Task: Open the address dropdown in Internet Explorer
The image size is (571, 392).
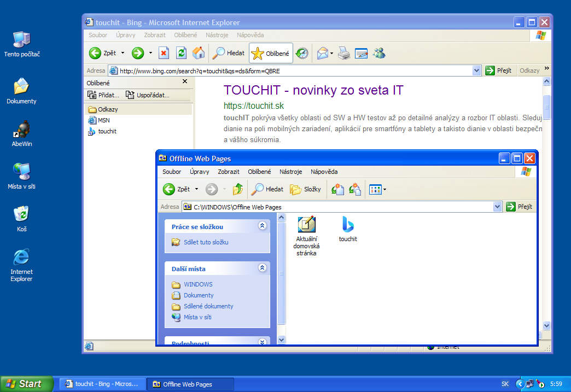Action: coord(476,71)
